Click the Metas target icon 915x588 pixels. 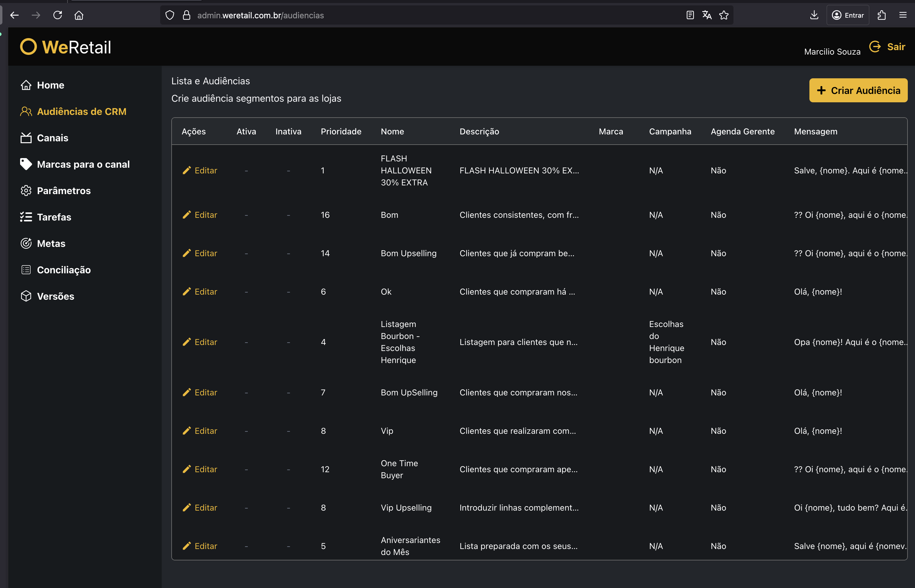[26, 243]
